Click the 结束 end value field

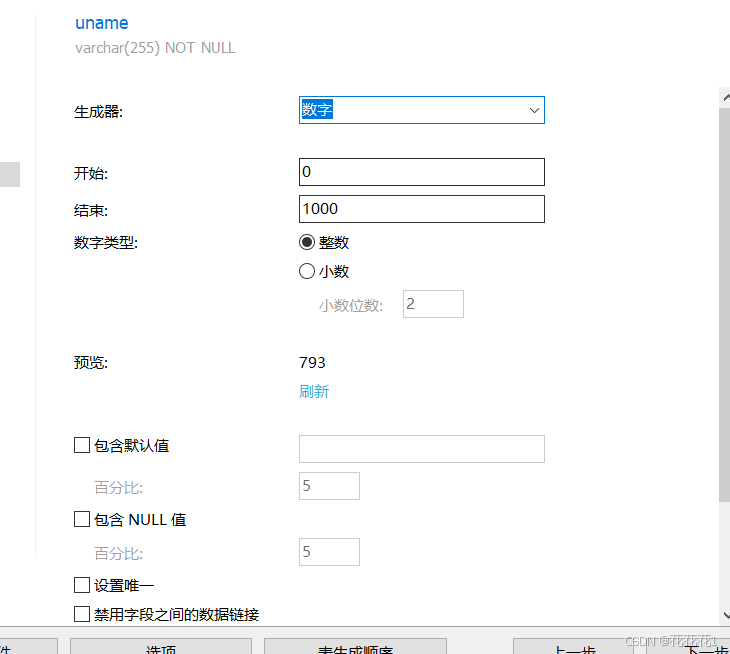point(421,209)
